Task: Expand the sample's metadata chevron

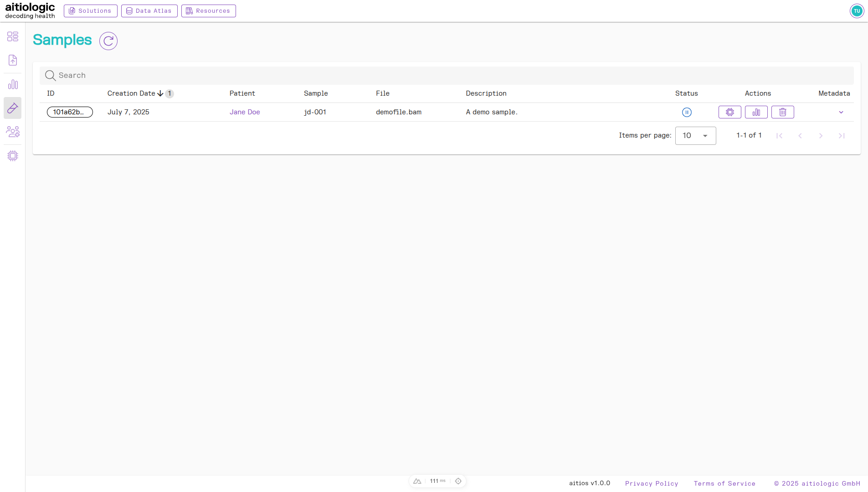Action: pyautogui.click(x=841, y=112)
